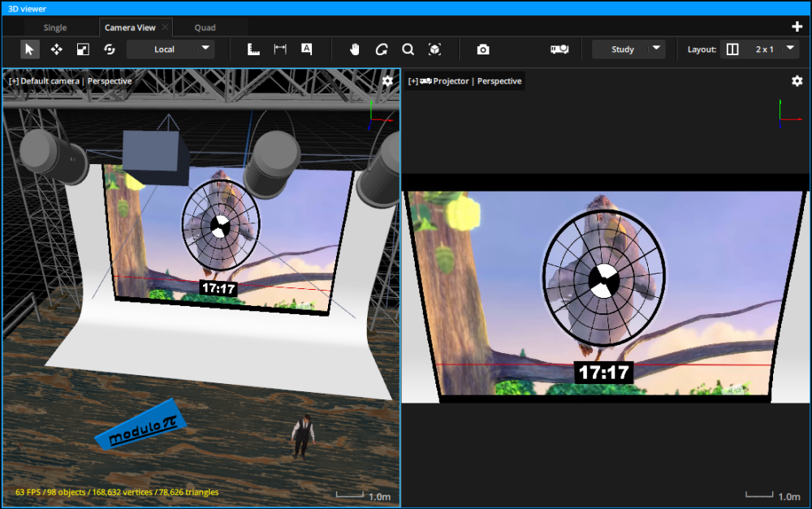812x509 pixels.
Task: Open the Default camera viewport settings gear
Action: (387, 81)
